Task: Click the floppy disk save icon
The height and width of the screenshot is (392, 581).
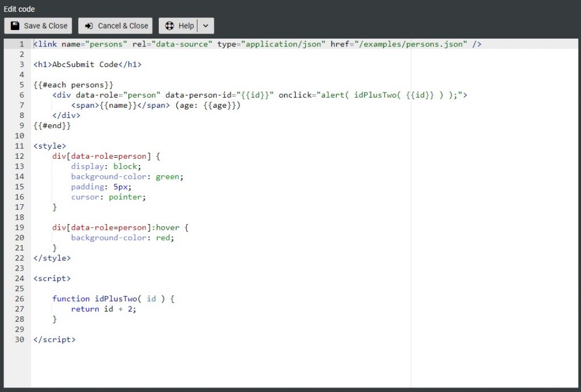Action: click(x=14, y=25)
